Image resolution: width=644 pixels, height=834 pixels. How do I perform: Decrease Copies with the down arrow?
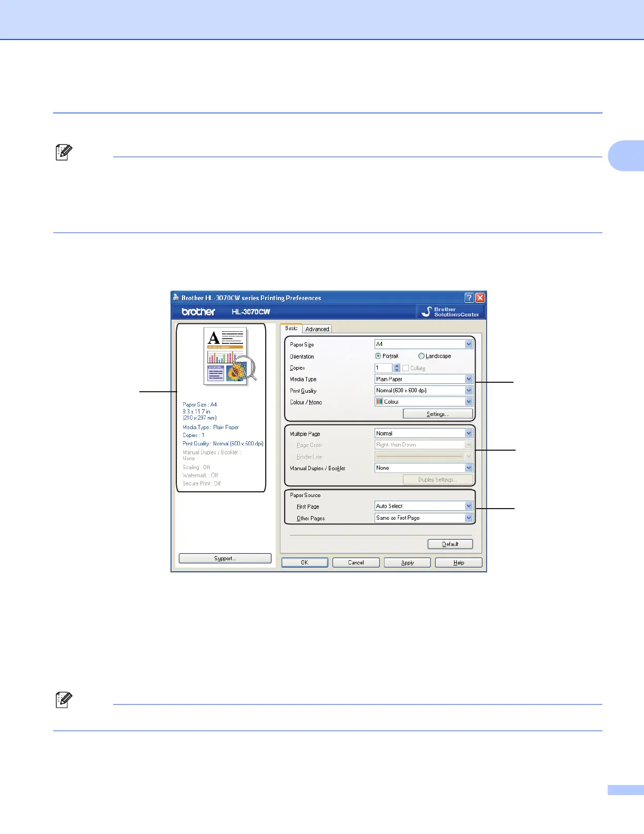pyautogui.click(x=397, y=370)
